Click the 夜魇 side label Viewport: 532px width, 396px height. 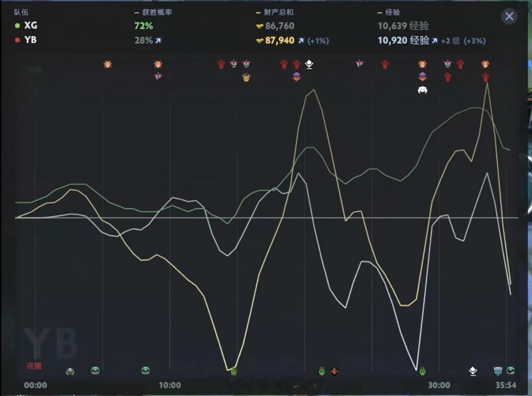coord(34,366)
